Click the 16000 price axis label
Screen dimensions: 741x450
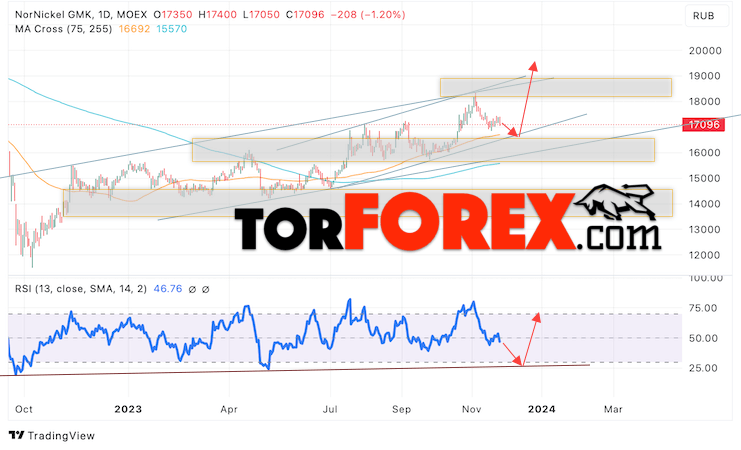pyautogui.click(x=705, y=153)
